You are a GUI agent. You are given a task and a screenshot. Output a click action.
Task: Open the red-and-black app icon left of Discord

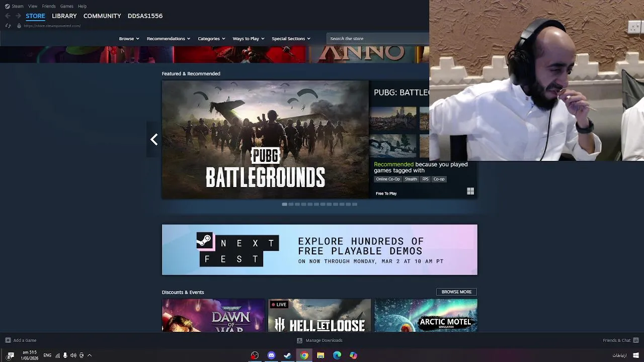tap(255, 355)
